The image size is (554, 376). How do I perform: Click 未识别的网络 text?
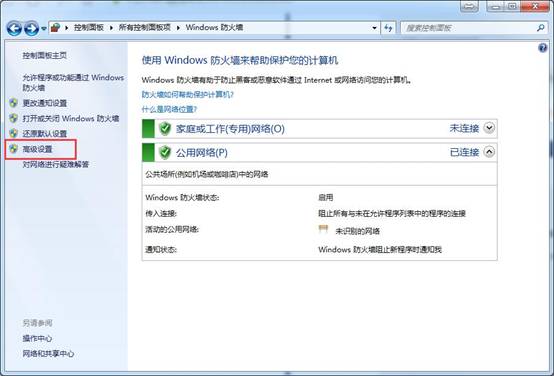point(358,231)
